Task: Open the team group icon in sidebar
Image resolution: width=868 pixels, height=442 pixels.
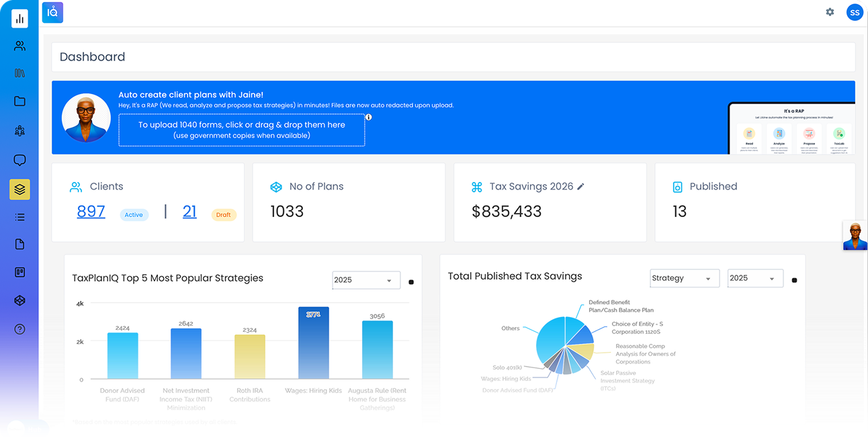Action: tap(19, 131)
